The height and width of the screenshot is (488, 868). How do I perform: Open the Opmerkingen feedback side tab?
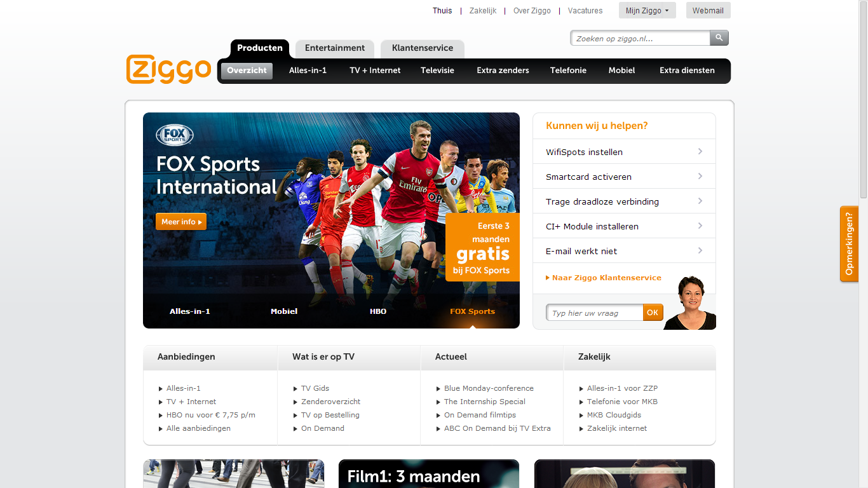[x=849, y=244]
